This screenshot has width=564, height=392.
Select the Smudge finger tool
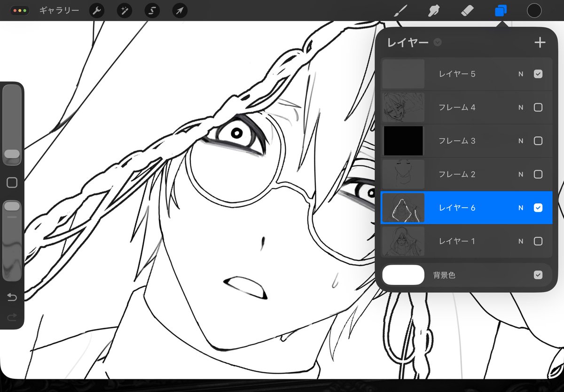[x=434, y=10]
